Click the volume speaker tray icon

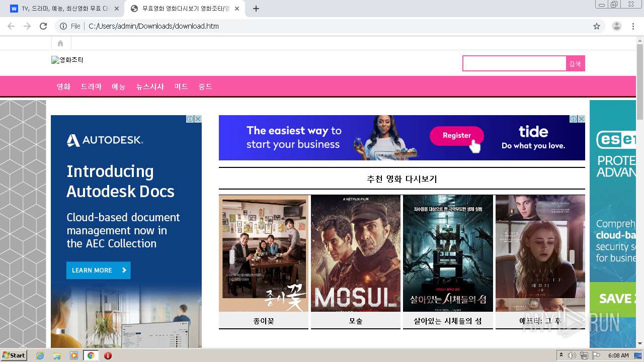(x=572, y=355)
